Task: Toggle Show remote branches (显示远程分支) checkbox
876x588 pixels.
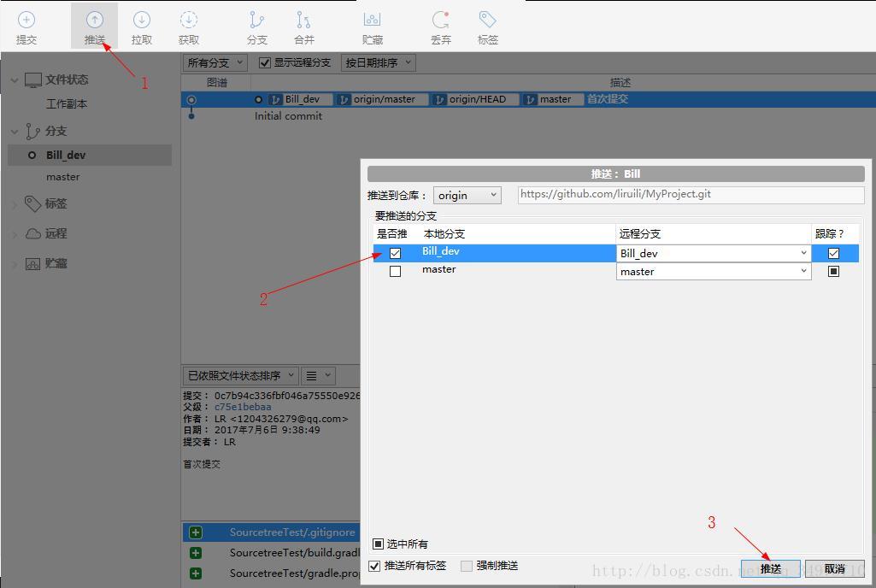Action: 265,62
